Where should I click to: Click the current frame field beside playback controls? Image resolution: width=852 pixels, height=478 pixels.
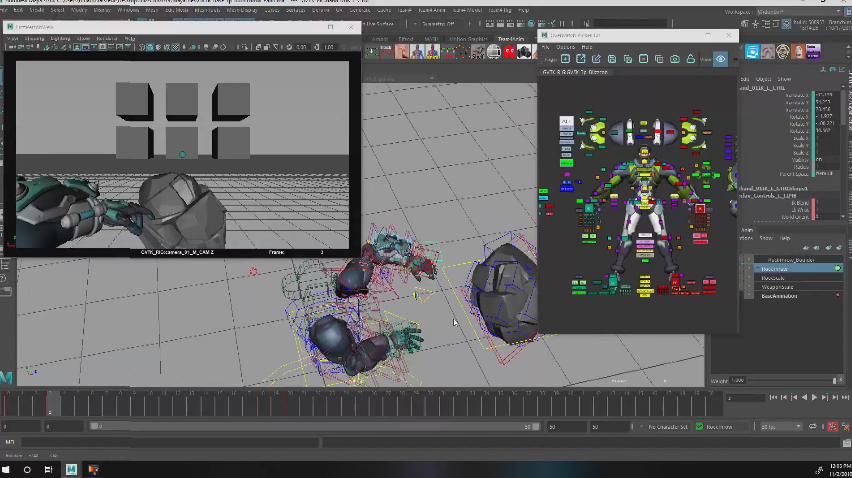click(746, 398)
